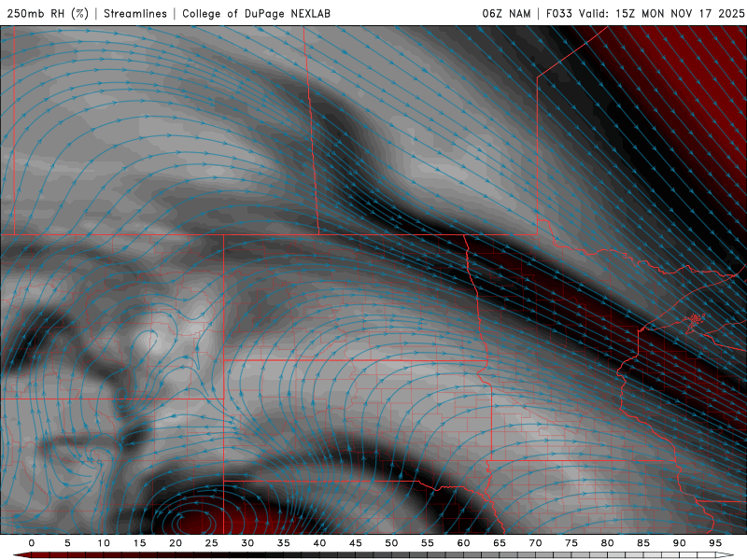
Task: Click the "15" value on the color scale
Action: click(139, 543)
